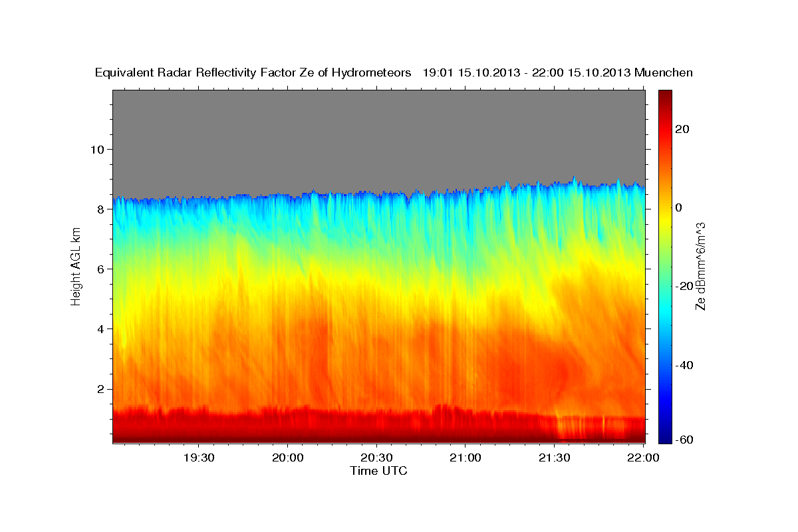Click the 'Height AGL km' axis label

click(x=76, y=265)
